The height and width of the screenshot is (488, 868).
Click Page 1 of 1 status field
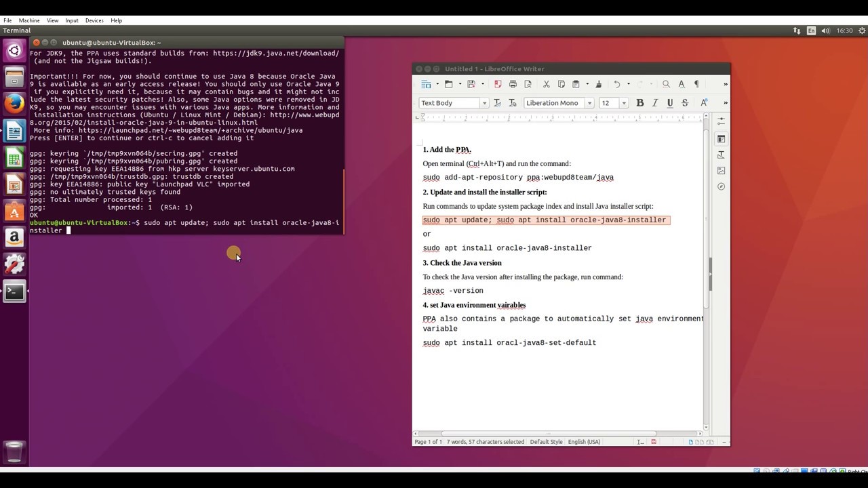pos(428,442)
